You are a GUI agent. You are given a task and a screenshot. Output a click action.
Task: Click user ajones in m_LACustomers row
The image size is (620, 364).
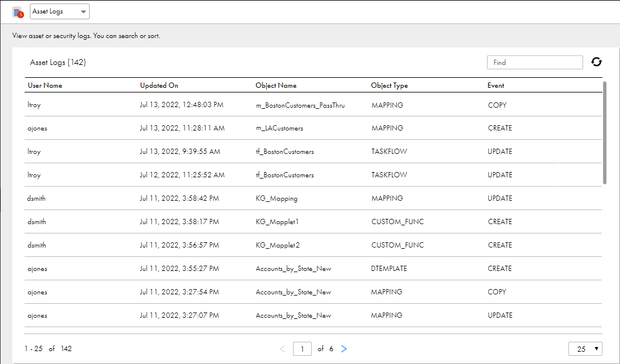coord(37,128)
